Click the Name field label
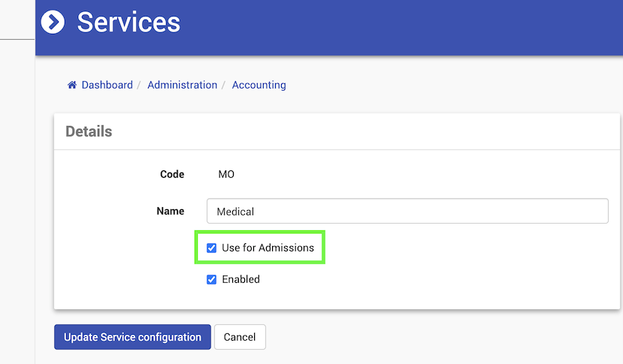The image size is (623, 364). click(x=170, y=211)
